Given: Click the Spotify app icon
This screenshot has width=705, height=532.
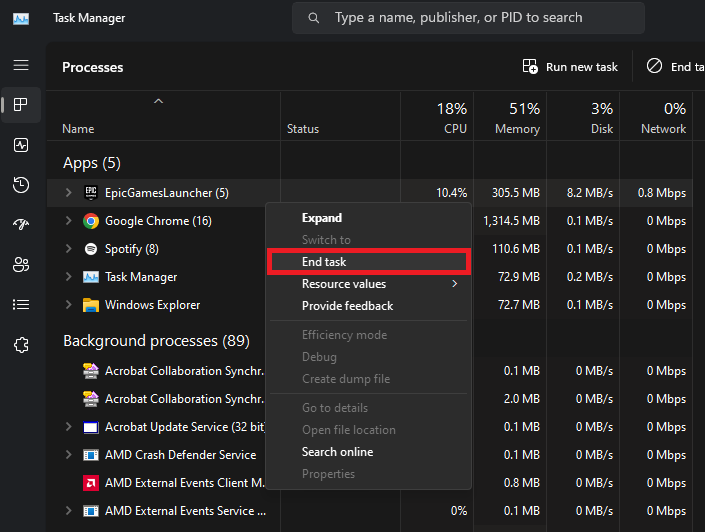Looking at the screenshot, I should click(x=91, y=249).
